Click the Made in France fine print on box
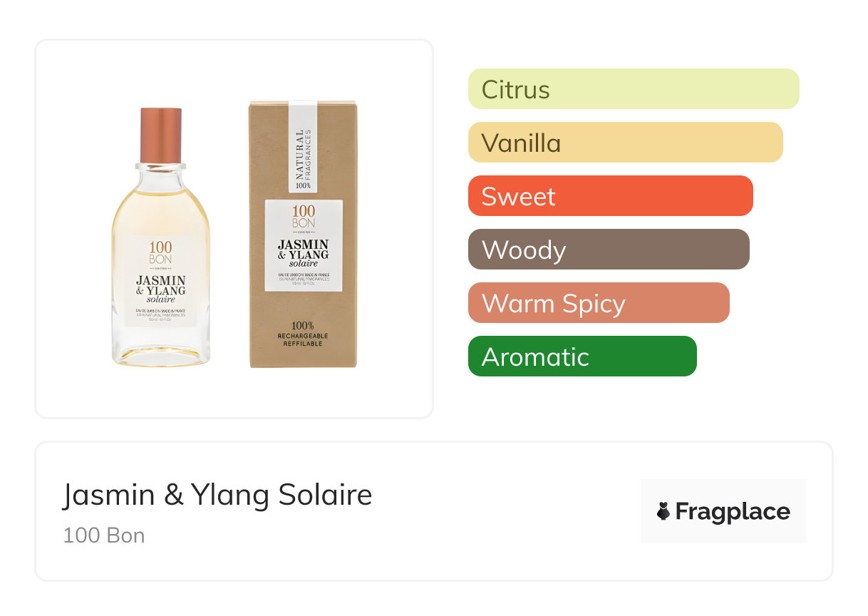 pos(304,277)
